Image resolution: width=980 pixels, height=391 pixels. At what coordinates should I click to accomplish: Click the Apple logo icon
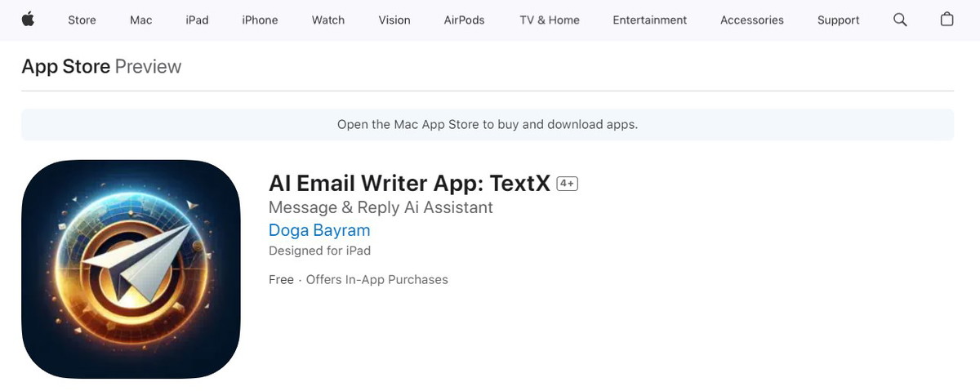[28, 20]
